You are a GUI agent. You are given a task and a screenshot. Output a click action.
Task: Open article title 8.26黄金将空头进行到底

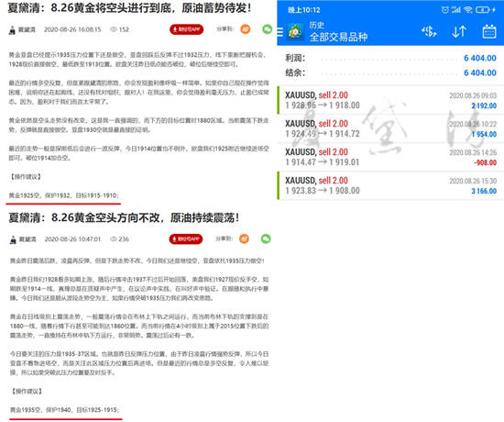129,8
